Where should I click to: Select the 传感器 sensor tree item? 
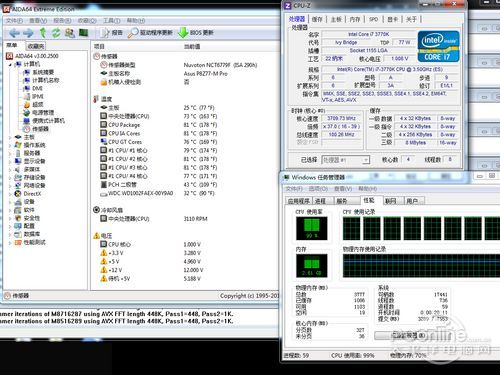pos(36,129)
